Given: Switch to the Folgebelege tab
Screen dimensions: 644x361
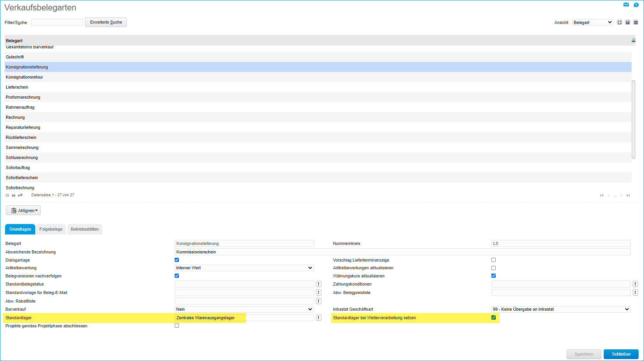Looking at the screenshot, I should [51, 229].
